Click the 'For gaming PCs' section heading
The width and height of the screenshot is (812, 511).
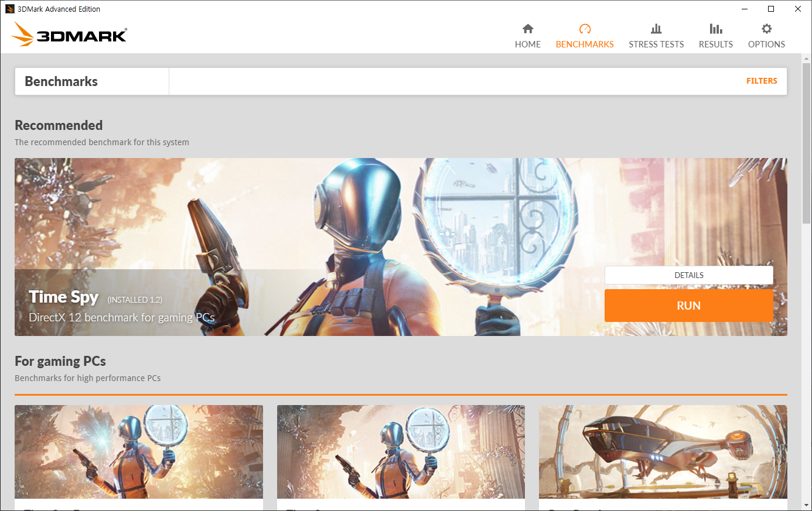click(60, 361)
